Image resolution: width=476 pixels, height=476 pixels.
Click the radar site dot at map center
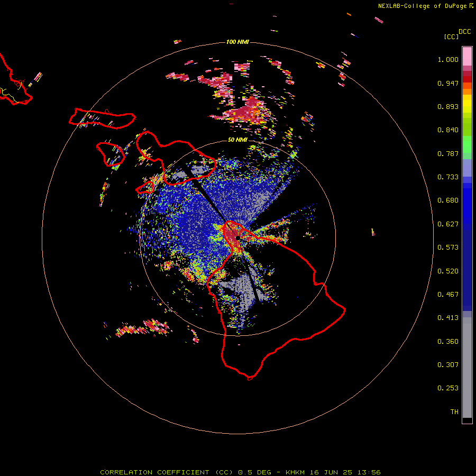pyautogui.click(x=237, y=237)
